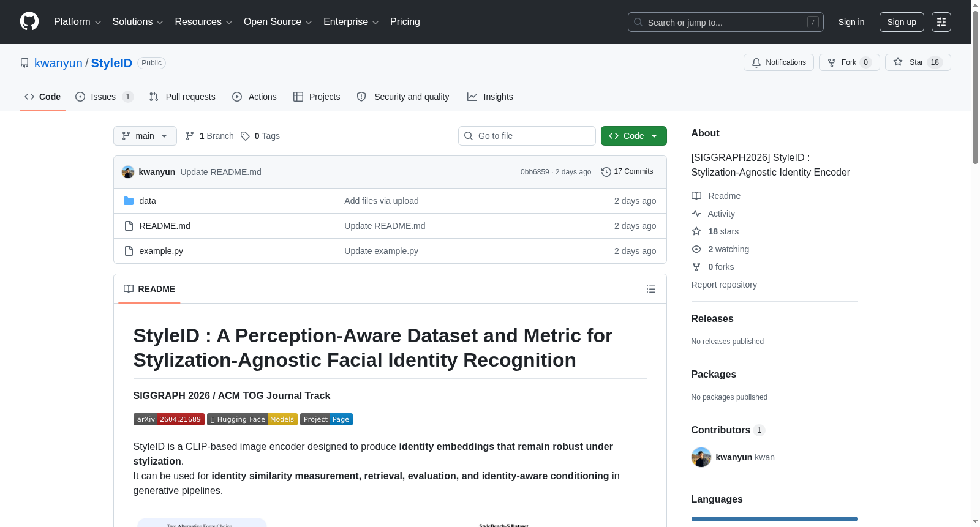Click the eye icon beside 2 watching
The height and width of the screenshot is (527, 980).
[696, 249]
